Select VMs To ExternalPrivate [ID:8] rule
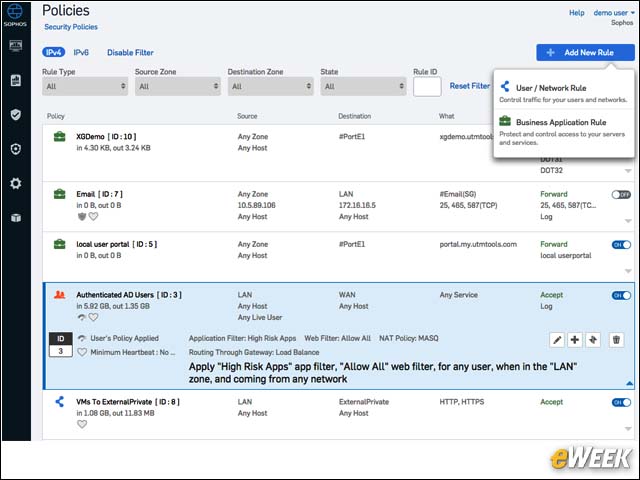This screenshot has height=480, width=640. [128, 402]
